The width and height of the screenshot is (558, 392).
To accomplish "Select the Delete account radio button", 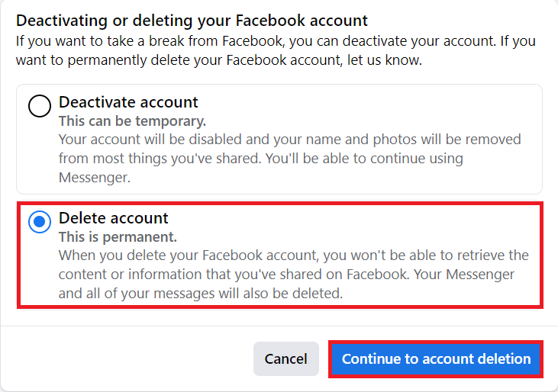I will [x=40, y=222].
